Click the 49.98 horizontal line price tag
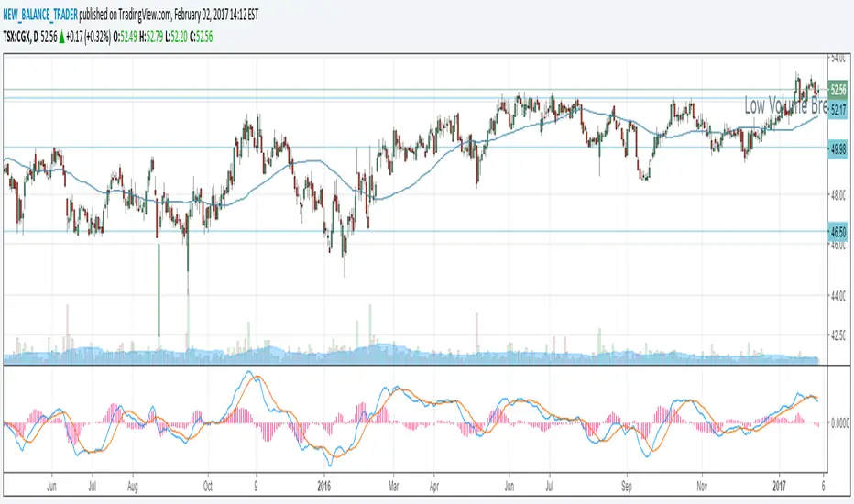Viewport: 854px width, 504px height. click(x=838, y=148)
